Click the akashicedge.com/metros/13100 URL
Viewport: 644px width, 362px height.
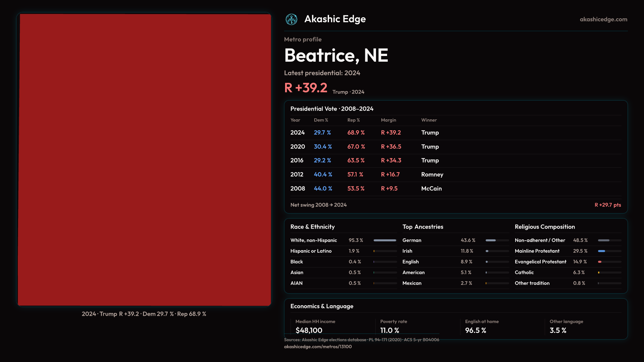click(318, 347)
